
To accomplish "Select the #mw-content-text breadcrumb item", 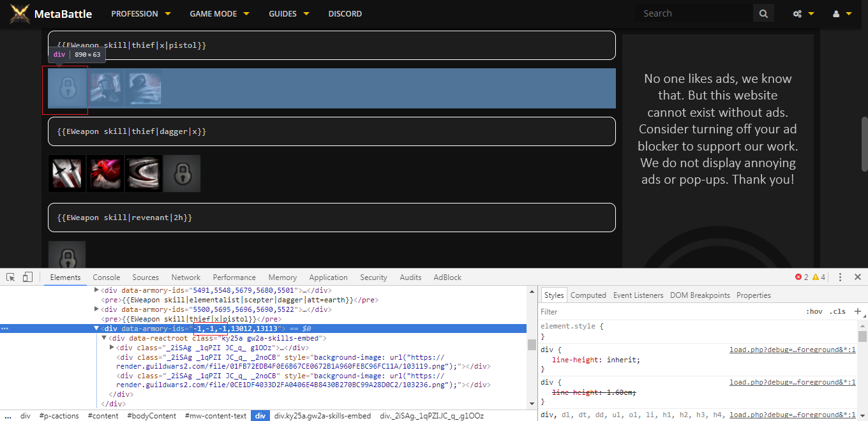I will (216, 416).
